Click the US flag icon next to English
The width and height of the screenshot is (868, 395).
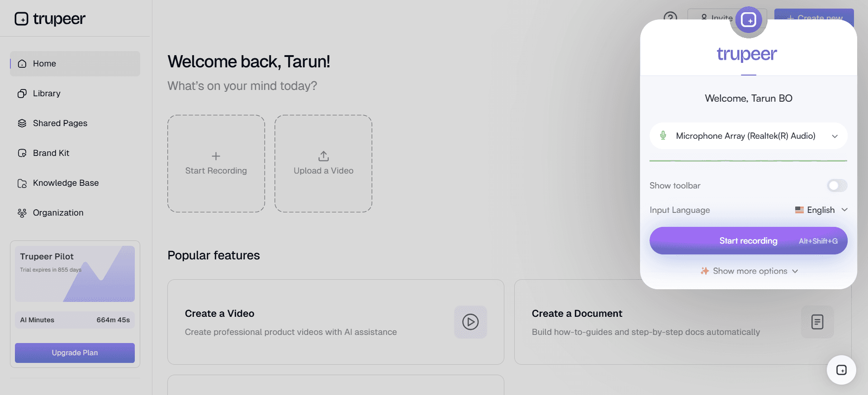point(800,210)
